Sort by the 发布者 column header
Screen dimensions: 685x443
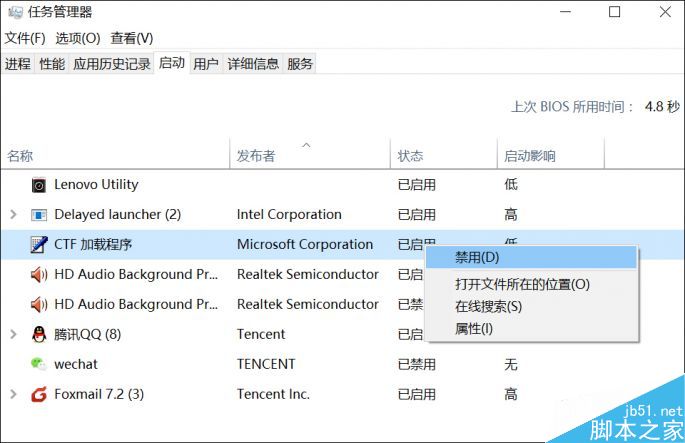[256, 156]
